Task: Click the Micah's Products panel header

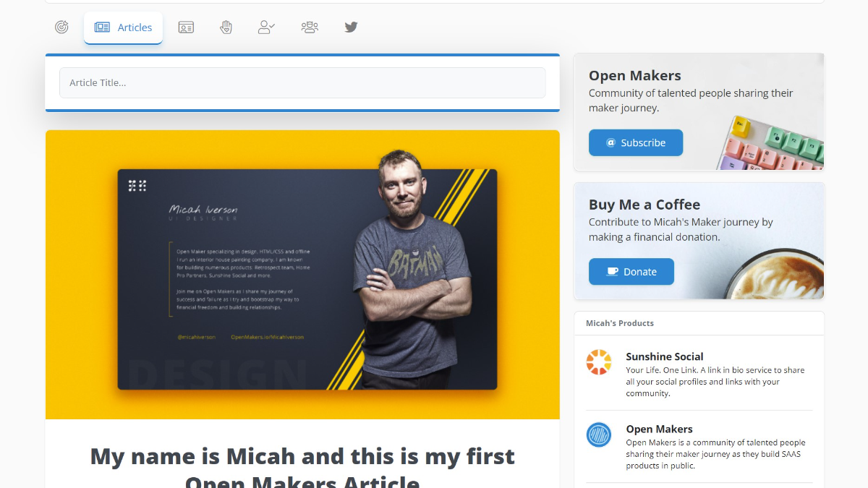Action: pos(699,323)
